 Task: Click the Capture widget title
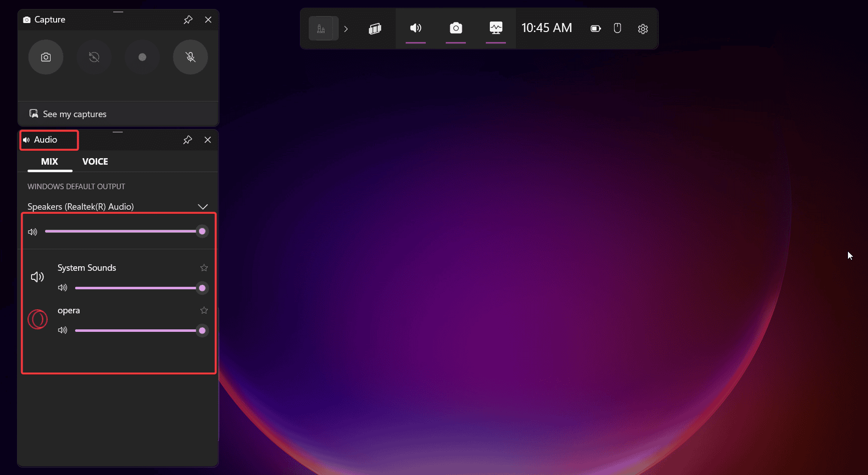tap(50, 20)
